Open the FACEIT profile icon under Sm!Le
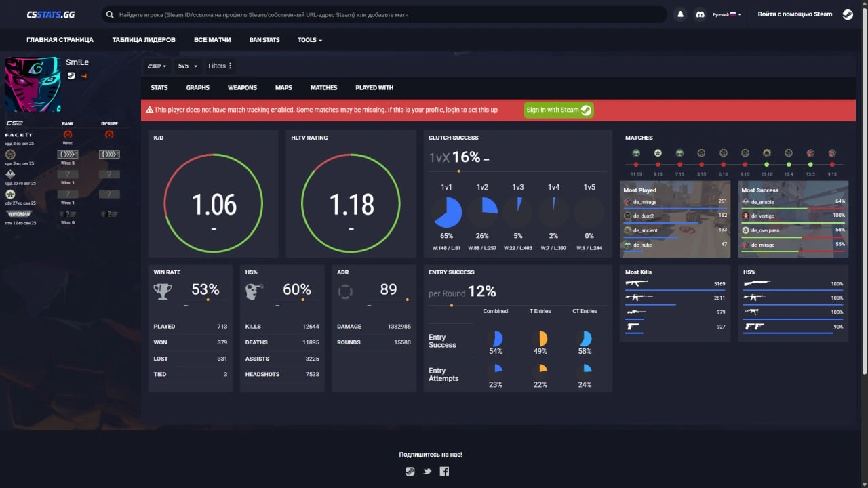The image size is (868, 488). [x=84, y=75]
